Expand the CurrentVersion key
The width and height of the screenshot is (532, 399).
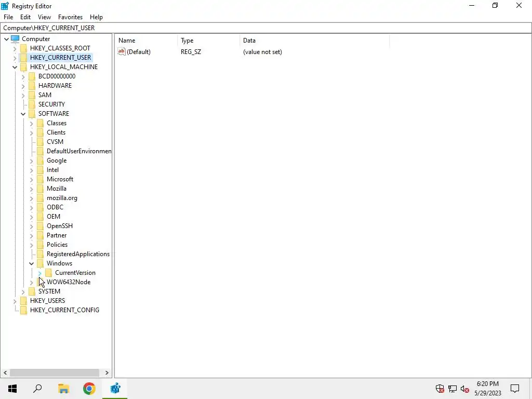(x=39, y=273)
